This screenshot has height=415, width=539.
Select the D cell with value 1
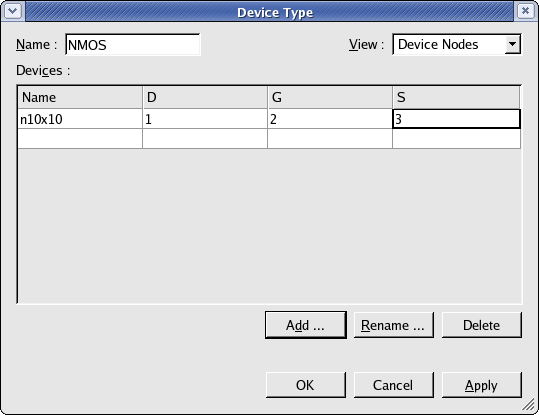(x=205, y=119)
